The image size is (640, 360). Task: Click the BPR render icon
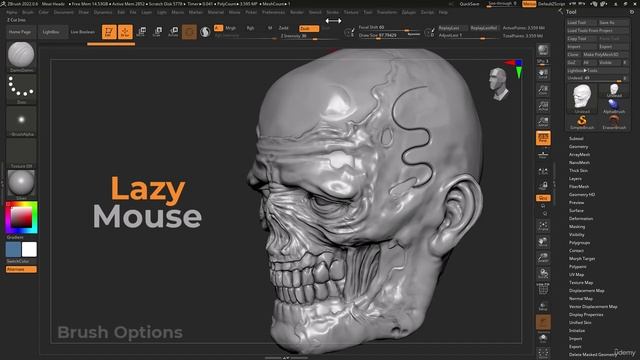tap(543, 50)
